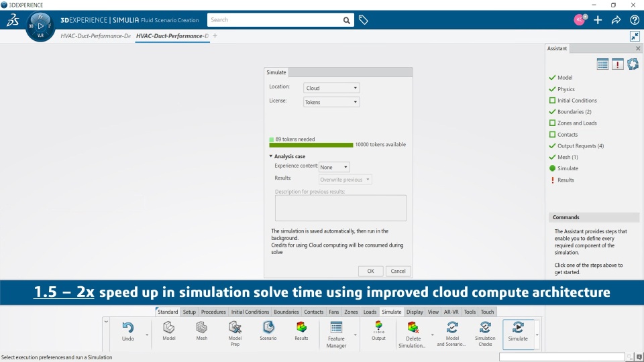This screenshot has width=644, height=362.
Task: Click the share arrow icon
Action: pyautogui.click(x=616, y=19)
